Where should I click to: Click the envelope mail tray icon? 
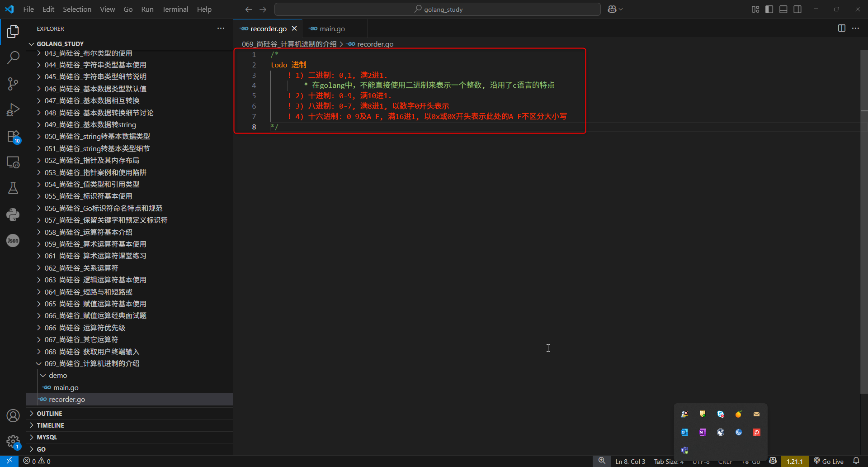pyautogui.click(x=757, y=414)
